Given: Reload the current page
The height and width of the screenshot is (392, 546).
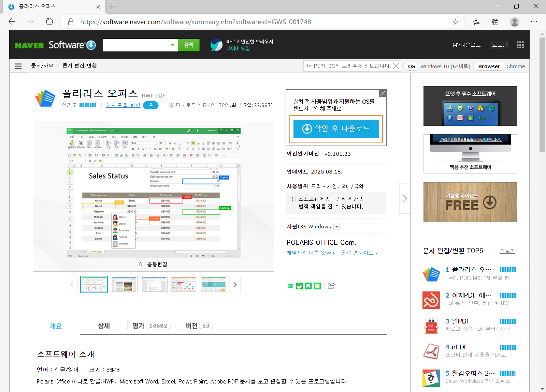Looking at the screenshot, I should coord(49,22).
